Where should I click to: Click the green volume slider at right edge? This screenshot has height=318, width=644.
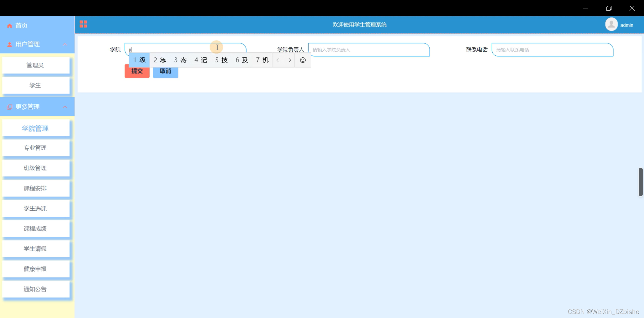coord(641,182)
